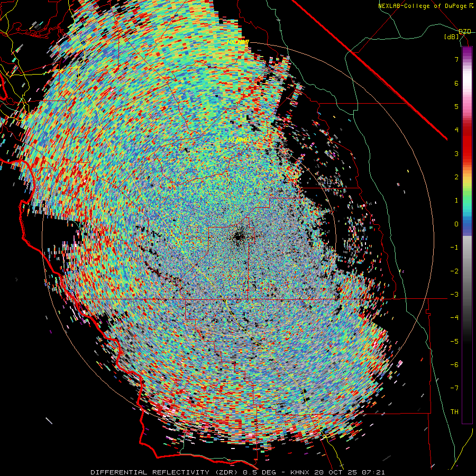The image size is (476, 476).
Task: Click the -3 value on the dB scale
Action: tap(454, 294)
